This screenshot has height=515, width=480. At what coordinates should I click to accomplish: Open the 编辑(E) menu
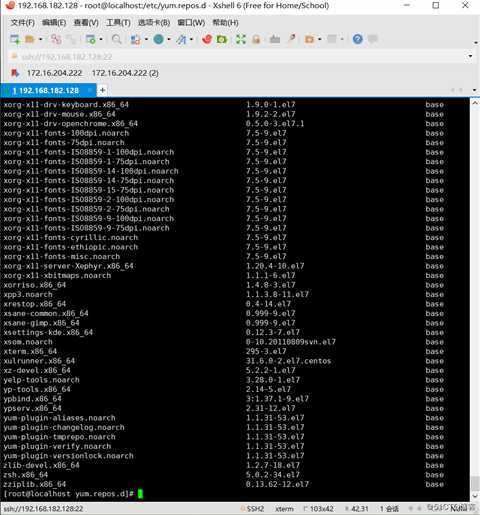(54, 23)
